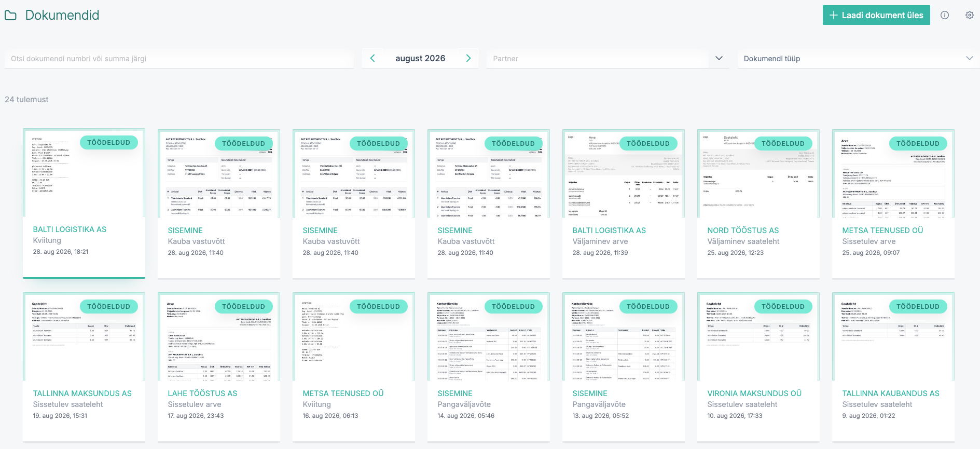The image size is (980, 449).
Task: Click TÖÖDELDUD badge on Tallinna Kaubandus card
Action: (918, 306)
